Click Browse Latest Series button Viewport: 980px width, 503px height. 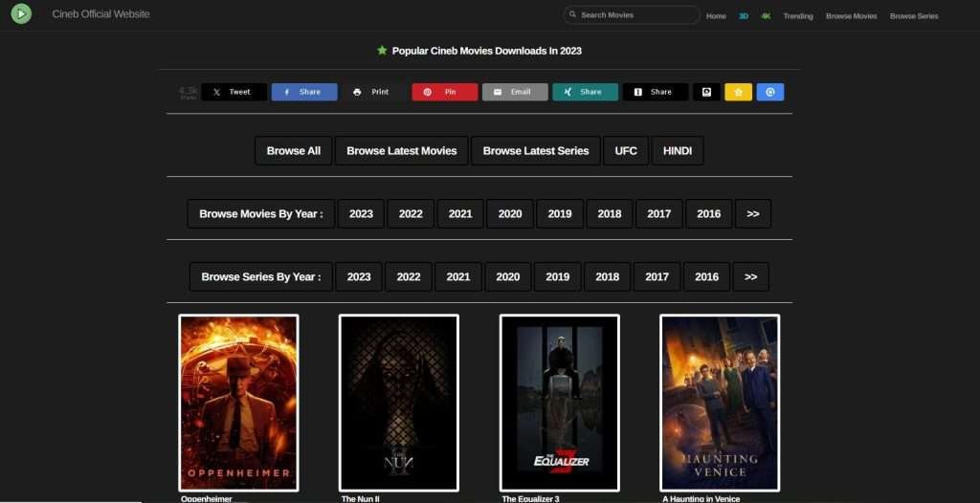536,150
